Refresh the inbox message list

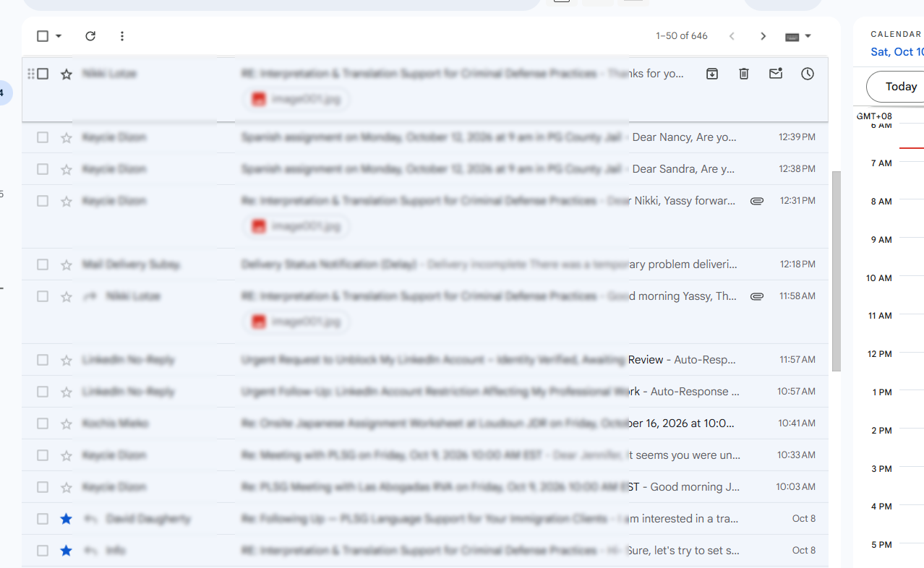[90, 36]
